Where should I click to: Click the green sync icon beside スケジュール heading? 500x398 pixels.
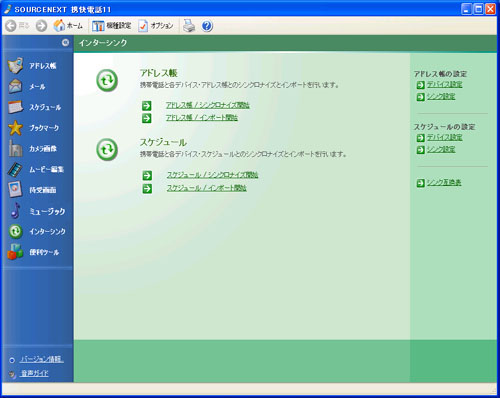[x=107, y=150]
